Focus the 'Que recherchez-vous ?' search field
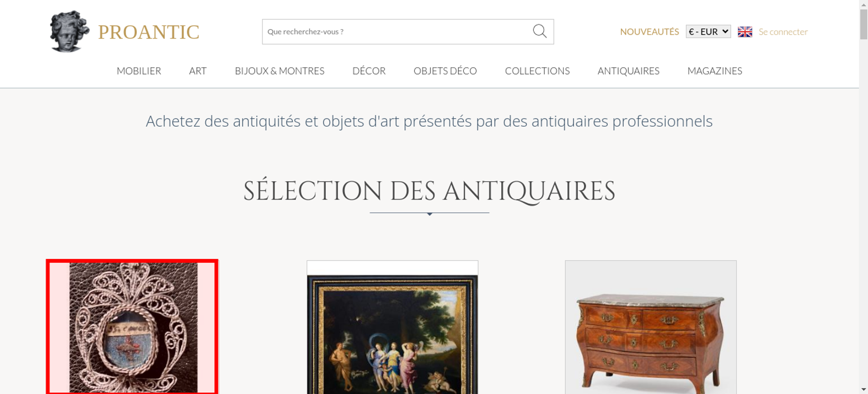The width and height of the screenshot is (868, 394). point(397,32)
